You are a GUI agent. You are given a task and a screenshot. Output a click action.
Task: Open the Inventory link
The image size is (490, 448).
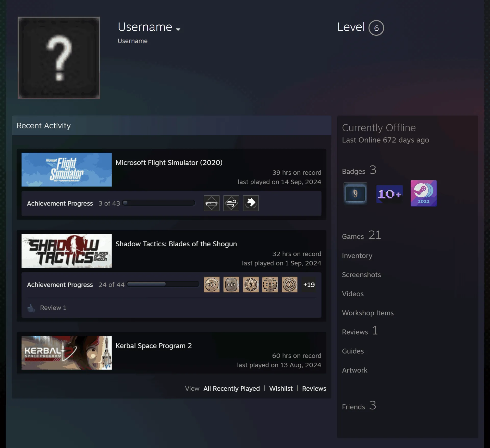pyautogui.click(x=357, y=256)
